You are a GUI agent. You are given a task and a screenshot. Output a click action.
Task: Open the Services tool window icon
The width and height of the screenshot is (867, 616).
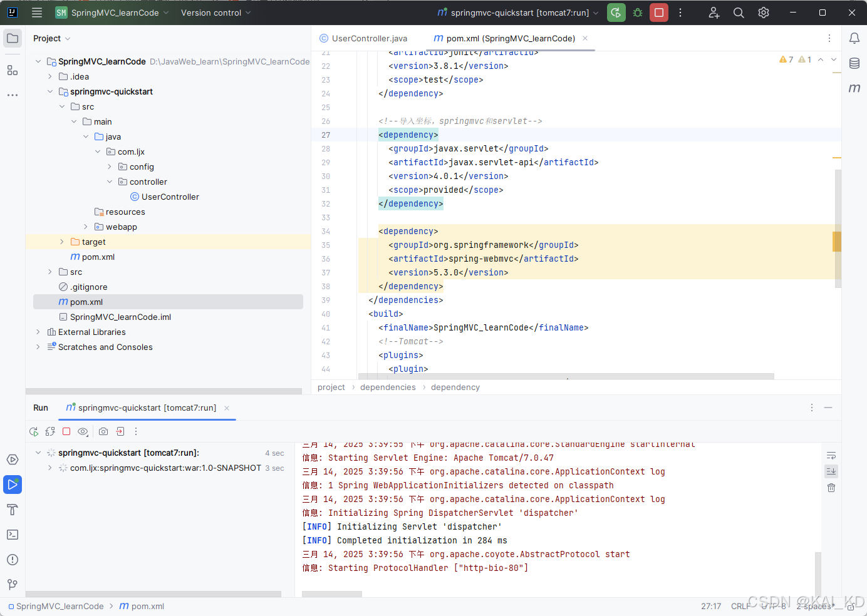[13, 459]
